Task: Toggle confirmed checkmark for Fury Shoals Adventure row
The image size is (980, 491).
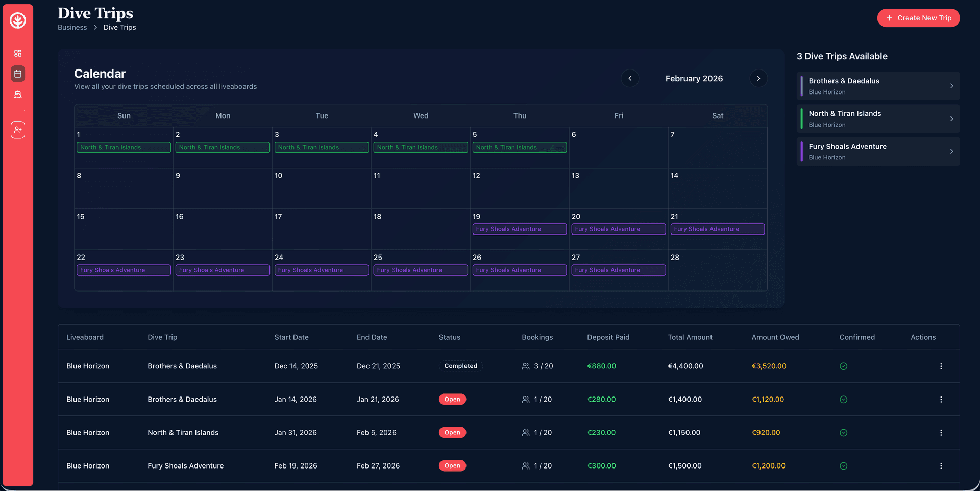Action: pyautogui.click(x=843, y=465)
